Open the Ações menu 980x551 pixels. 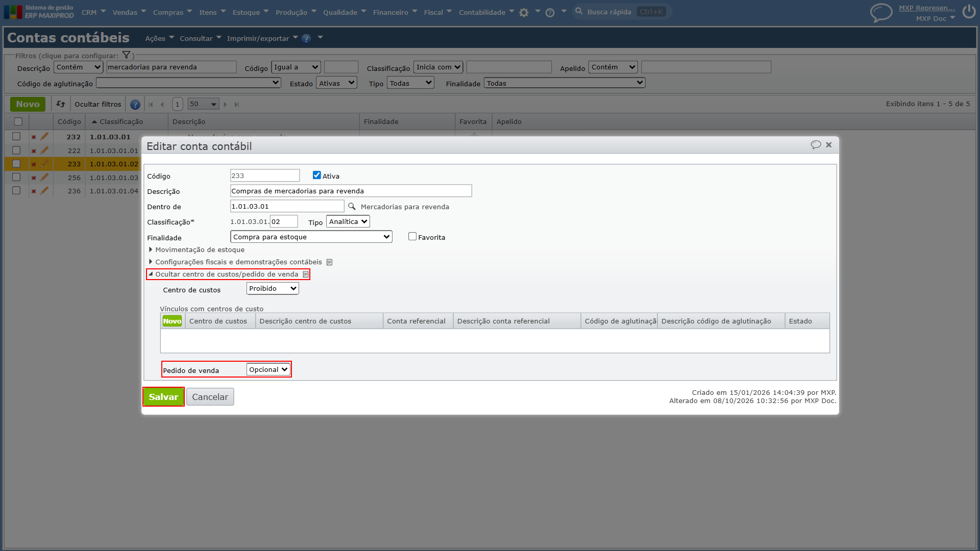(x=159, y=38)
